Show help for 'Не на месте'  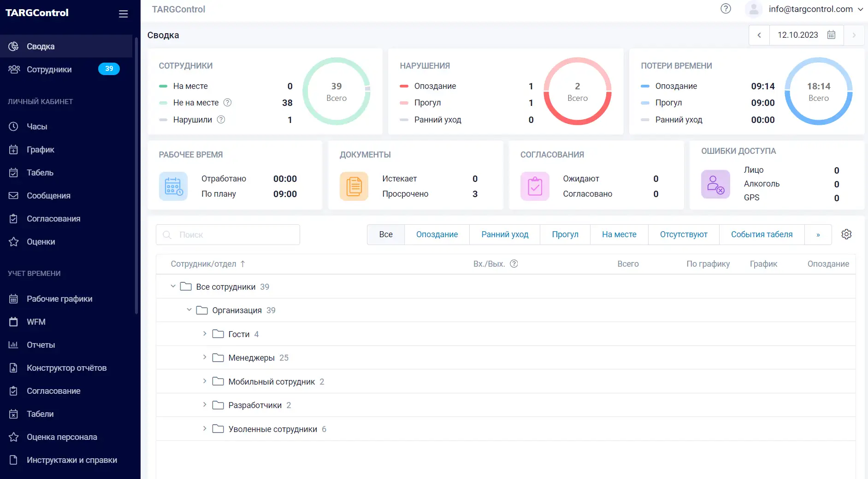[x=227, y=103]
